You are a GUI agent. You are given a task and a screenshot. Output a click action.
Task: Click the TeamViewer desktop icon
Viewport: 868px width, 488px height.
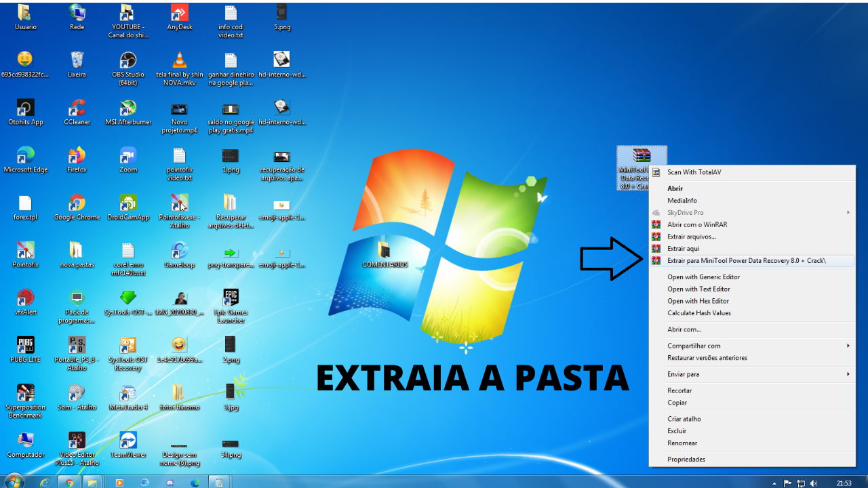(128, 445)
